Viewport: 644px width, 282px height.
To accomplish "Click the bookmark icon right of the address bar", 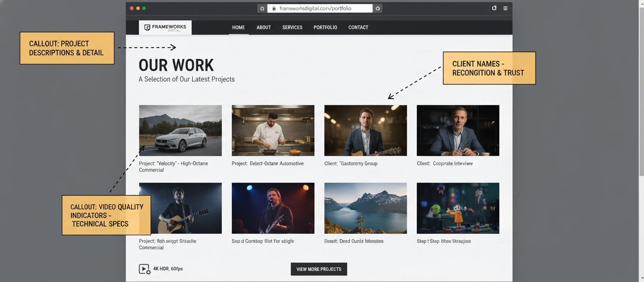I will click(x=377, y=8).
